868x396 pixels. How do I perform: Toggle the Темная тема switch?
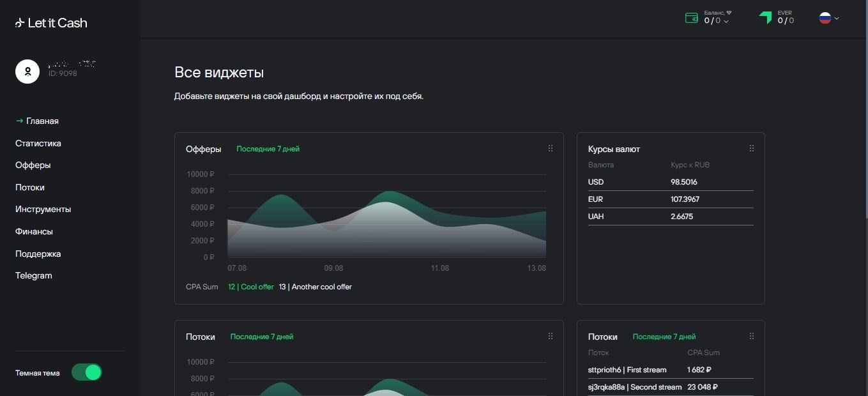point(86,372)
